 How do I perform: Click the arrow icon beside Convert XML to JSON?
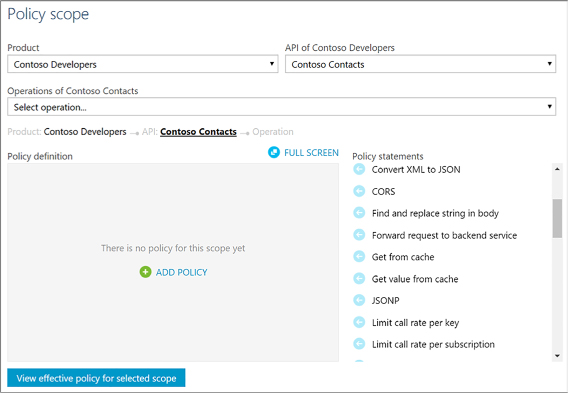pyautogui.click(x=359, y=169)
